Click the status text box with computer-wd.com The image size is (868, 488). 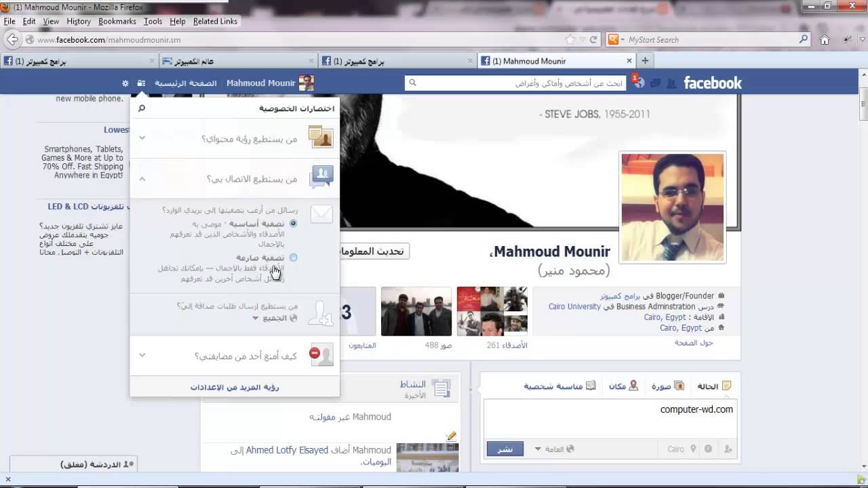point(610,419)
